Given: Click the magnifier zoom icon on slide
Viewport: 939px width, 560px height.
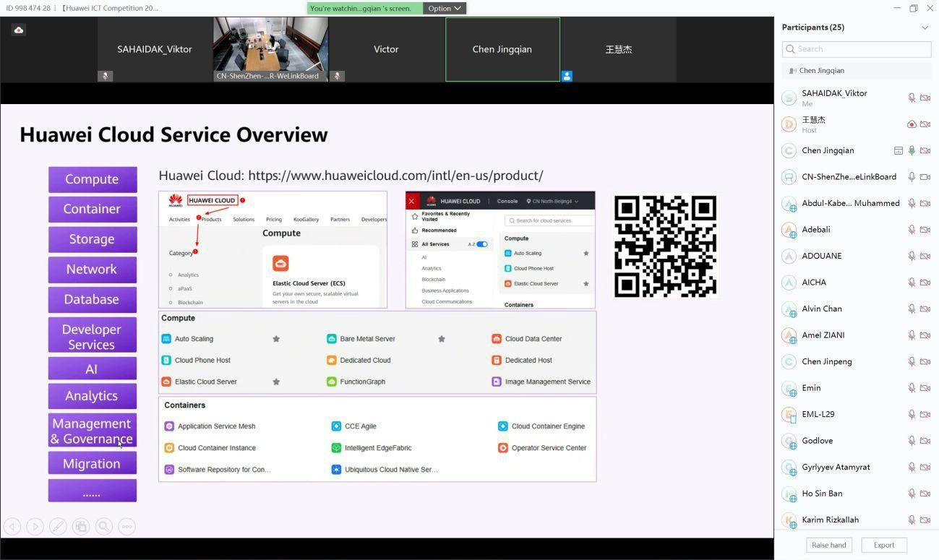Looking at the screenshot, I should coord(104,527).
